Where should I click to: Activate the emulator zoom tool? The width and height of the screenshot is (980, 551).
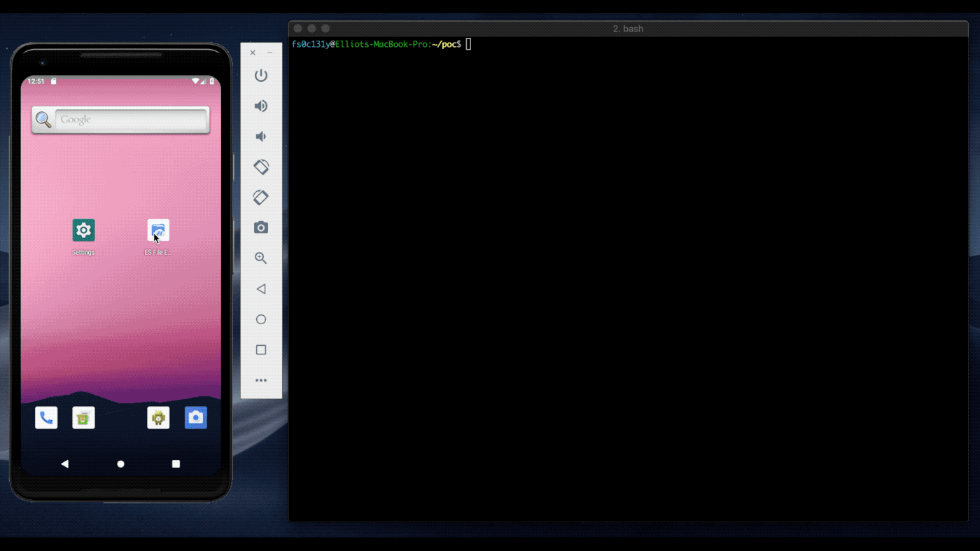click(261, 258)
